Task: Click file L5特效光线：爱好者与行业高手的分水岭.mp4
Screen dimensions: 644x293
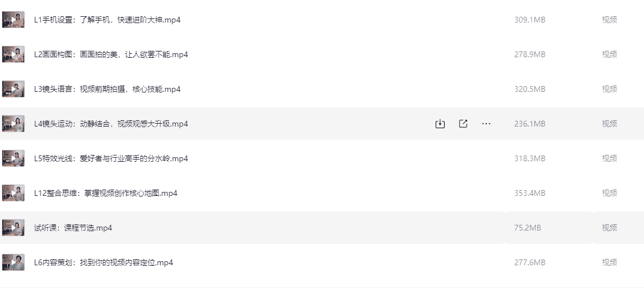Action: [111, 158]
